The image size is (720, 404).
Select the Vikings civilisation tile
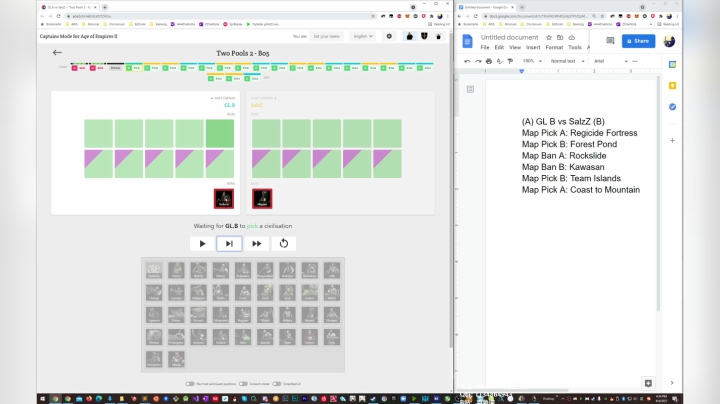coord(176,359)
